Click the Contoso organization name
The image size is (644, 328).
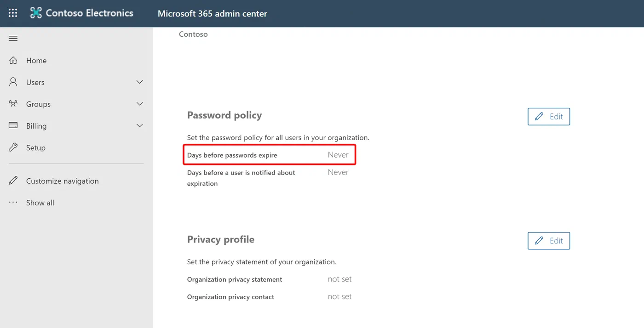[193, 34]
